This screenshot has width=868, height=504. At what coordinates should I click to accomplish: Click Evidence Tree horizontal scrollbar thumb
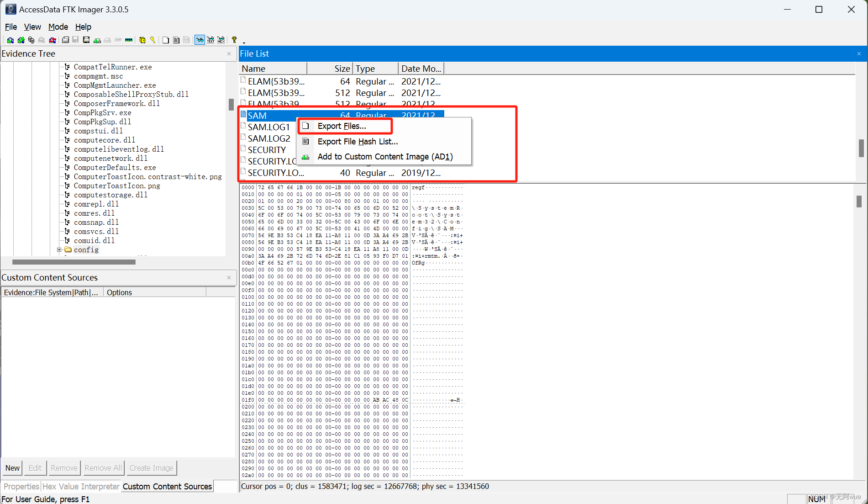[74, 262]
